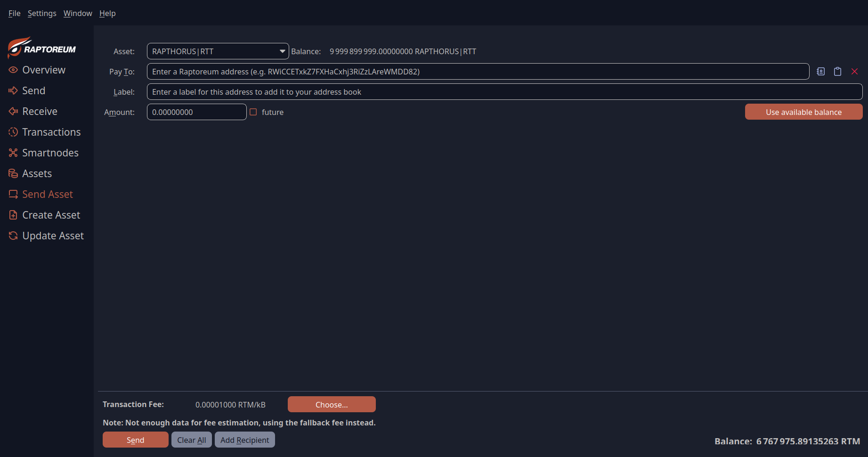The height and width of the screenshot is (457, 868).
Task: Open the Transactions clock icon
Action: (x=13, y=132)
